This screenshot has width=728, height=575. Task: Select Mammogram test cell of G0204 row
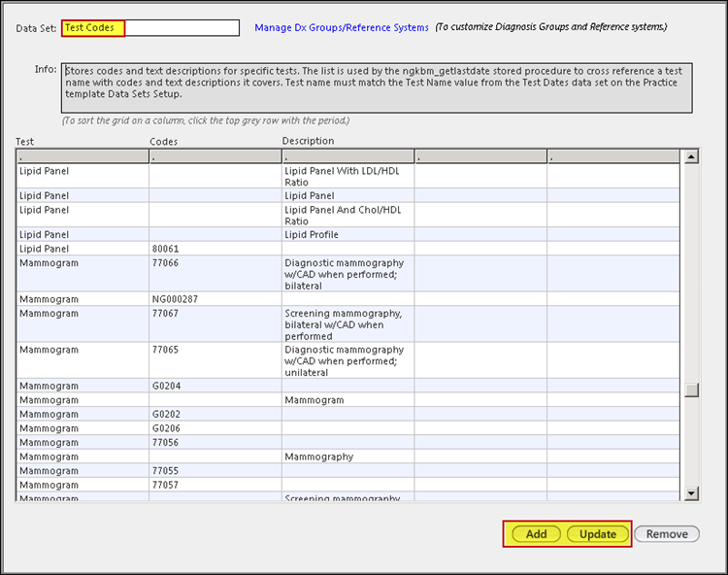[83, 386]
